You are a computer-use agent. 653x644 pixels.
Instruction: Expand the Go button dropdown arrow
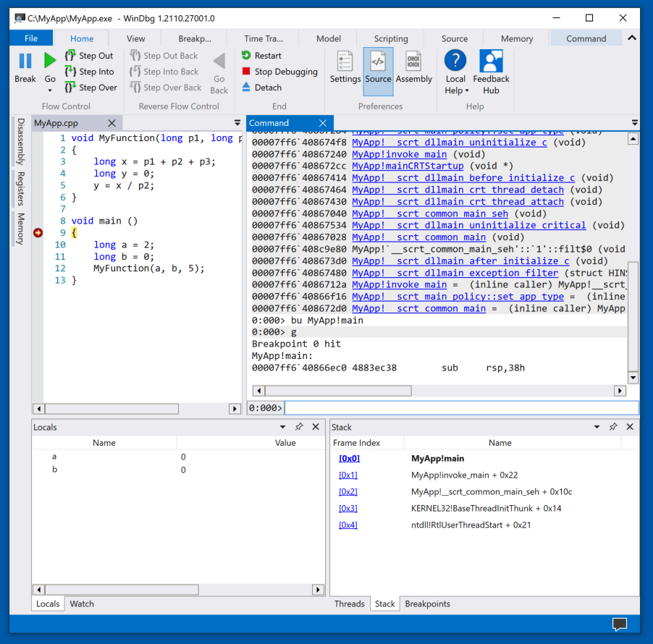(x=50, y=90)
